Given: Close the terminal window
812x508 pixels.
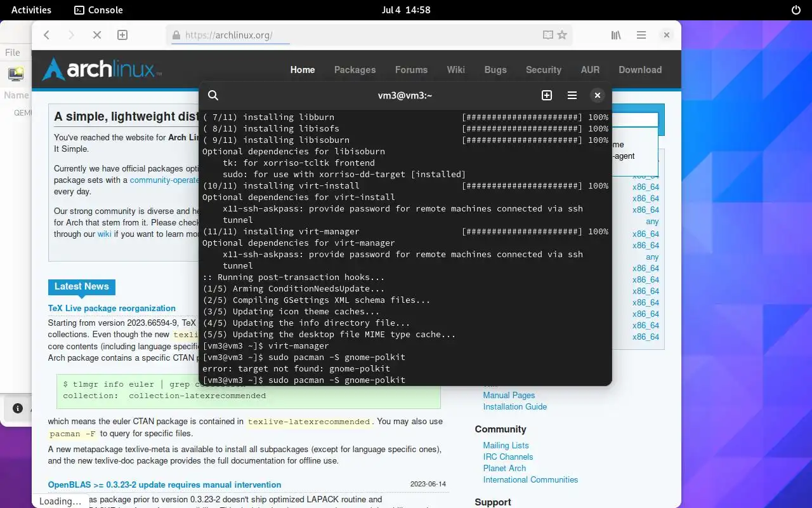Looking at the screenshot, I should point(597,95).
